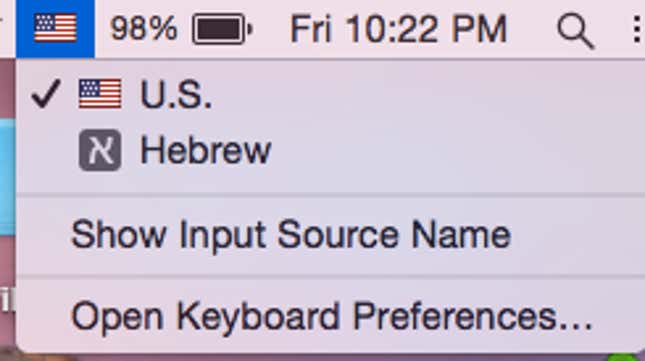Open Notification Center icon at menu bar edge
Screen dimensions: 645x361
(x=637, y=29)
